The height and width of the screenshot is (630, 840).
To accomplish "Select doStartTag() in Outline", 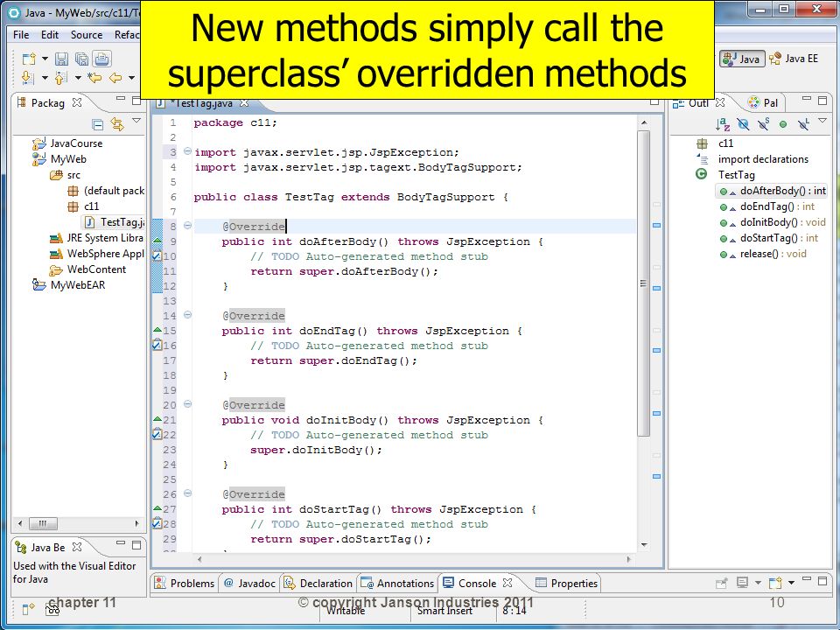I will coord(769,238).
